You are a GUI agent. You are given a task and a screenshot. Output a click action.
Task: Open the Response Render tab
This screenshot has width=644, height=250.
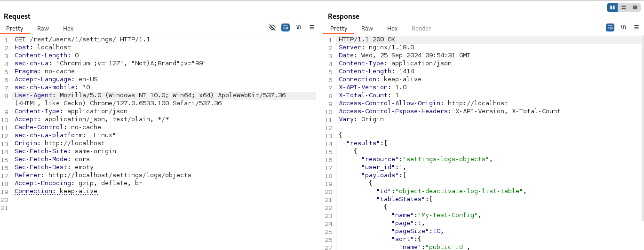[421, 29]
